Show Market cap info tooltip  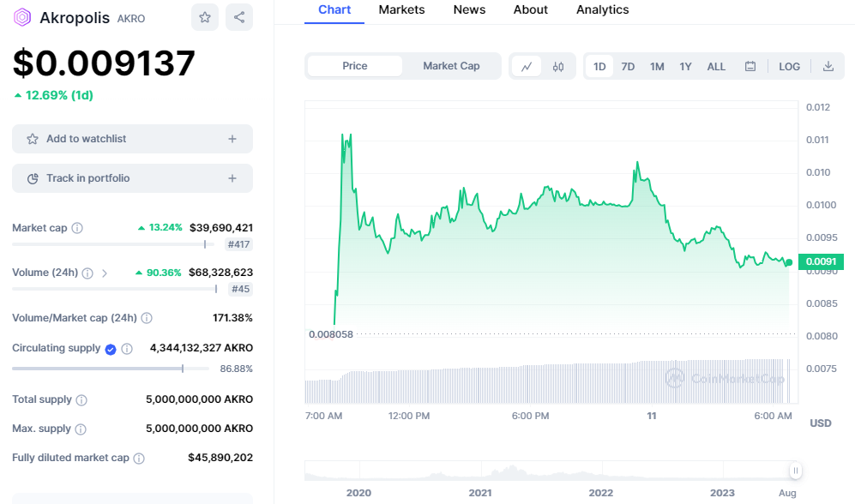77,228
